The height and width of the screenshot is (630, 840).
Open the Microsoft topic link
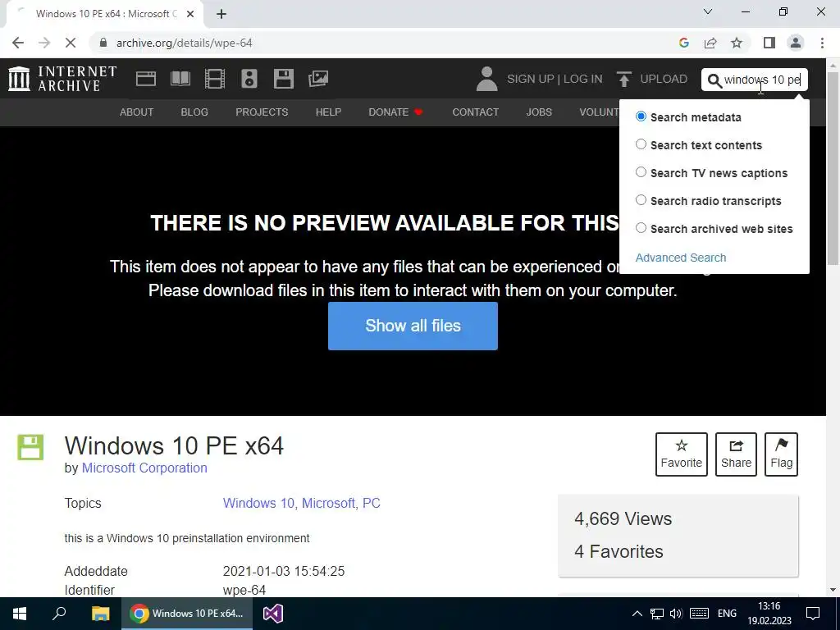[328, 503]
